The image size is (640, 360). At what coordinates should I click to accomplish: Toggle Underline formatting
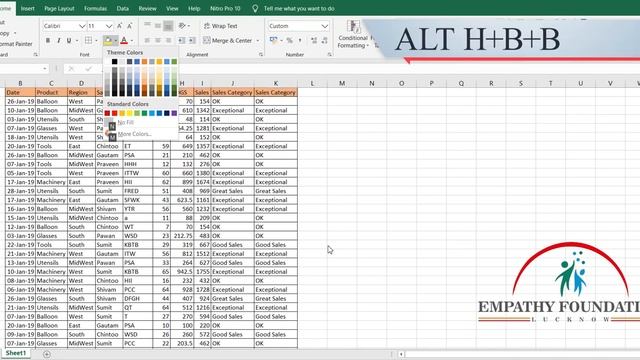(x=69, y=40)
